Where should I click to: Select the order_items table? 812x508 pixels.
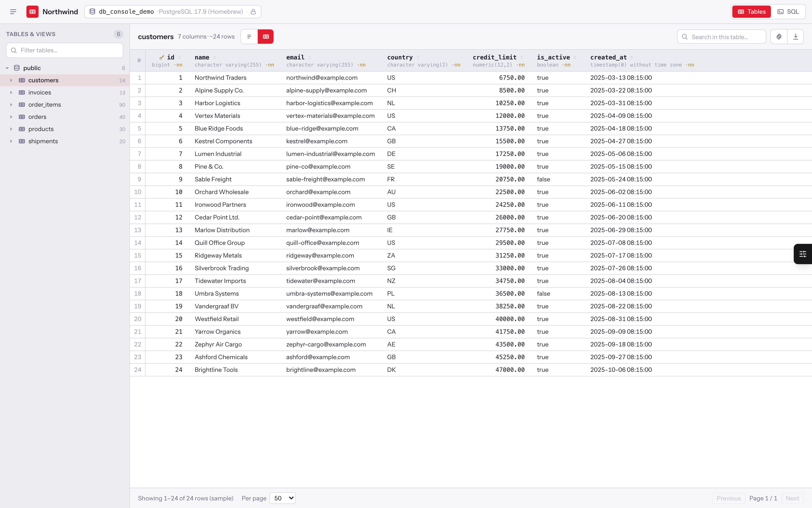(x=65, y=104)
